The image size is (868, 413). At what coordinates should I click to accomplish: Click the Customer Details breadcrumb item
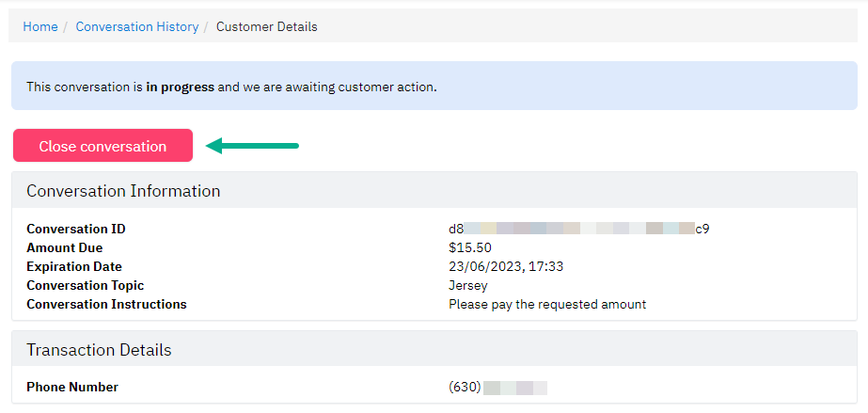tap(267, 26)
